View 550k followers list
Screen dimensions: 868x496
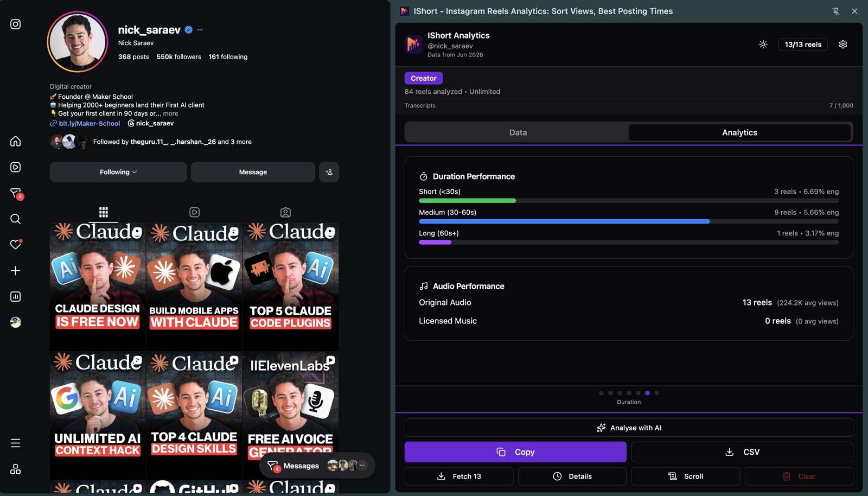[178, 56]
